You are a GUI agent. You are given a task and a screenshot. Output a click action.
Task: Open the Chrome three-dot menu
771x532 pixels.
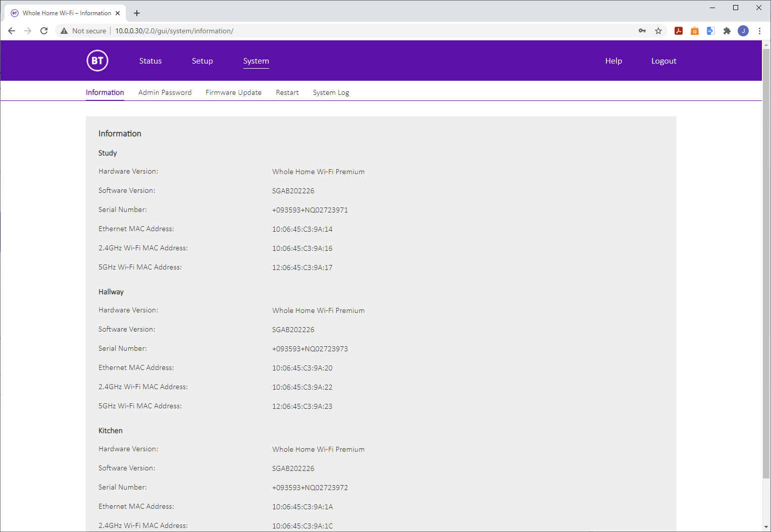(x=759, y=31)
